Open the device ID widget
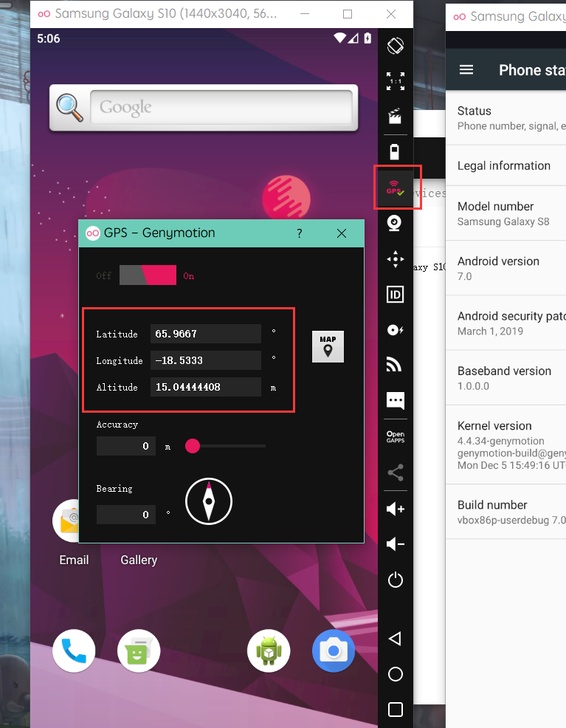The image size is (566, 728). pos(395,295)
